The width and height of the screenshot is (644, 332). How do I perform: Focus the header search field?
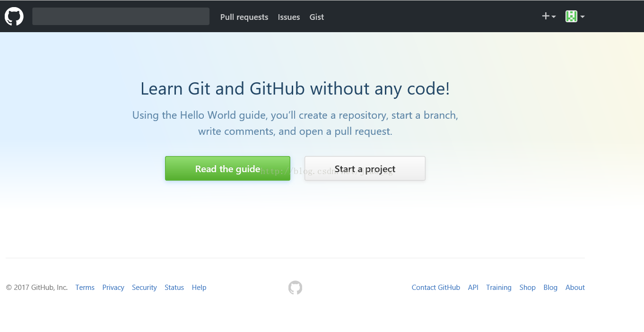[x=121, y=16]
